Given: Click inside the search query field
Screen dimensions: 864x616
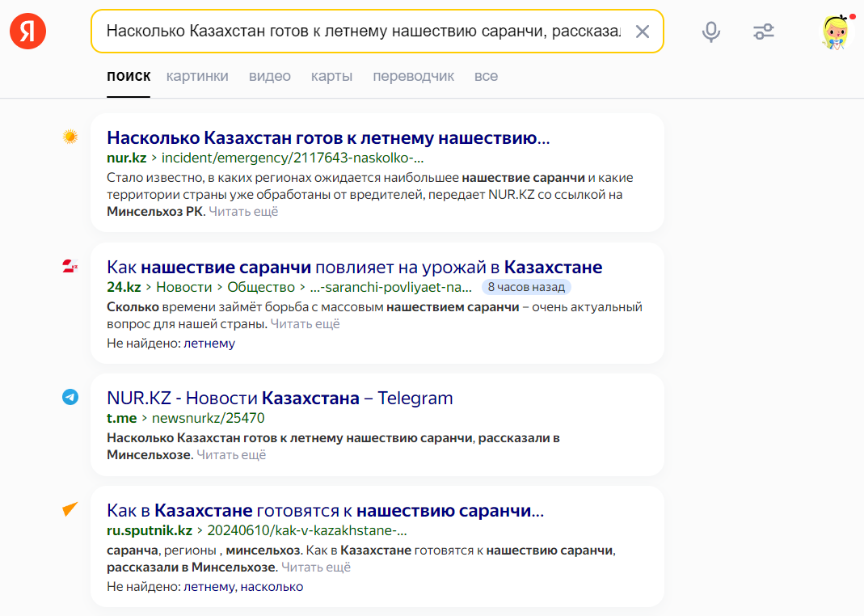Looking at the screenshot, I should coord(364,32).
